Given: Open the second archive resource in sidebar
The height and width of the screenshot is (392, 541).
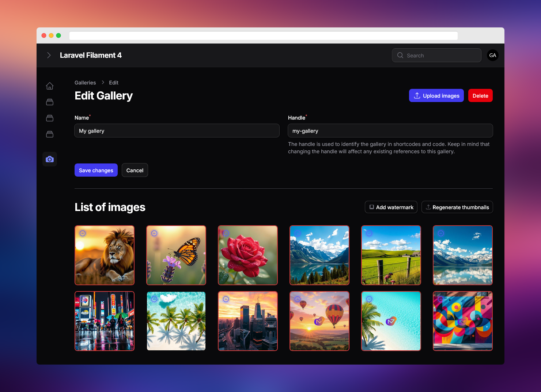Looking at the screenshot, I should click(x=50, y=118).
